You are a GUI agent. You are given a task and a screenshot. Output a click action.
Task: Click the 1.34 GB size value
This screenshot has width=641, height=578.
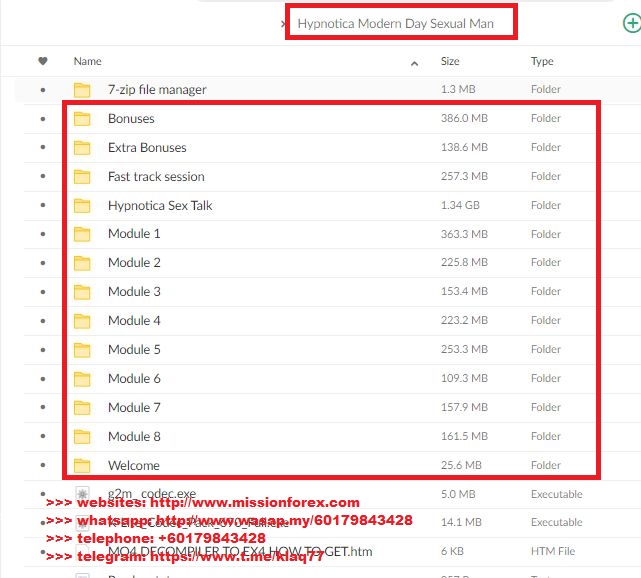460,205
